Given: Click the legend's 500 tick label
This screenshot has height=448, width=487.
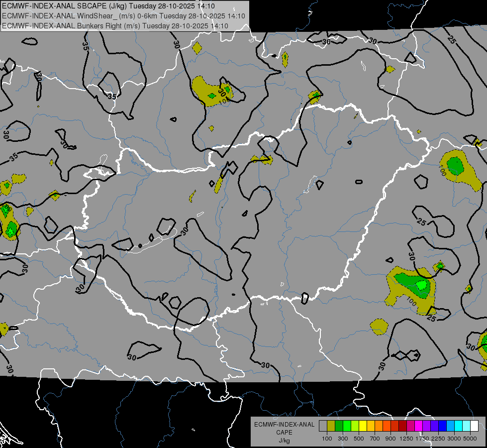Looking at the screenshot, I should click(359, 439).
